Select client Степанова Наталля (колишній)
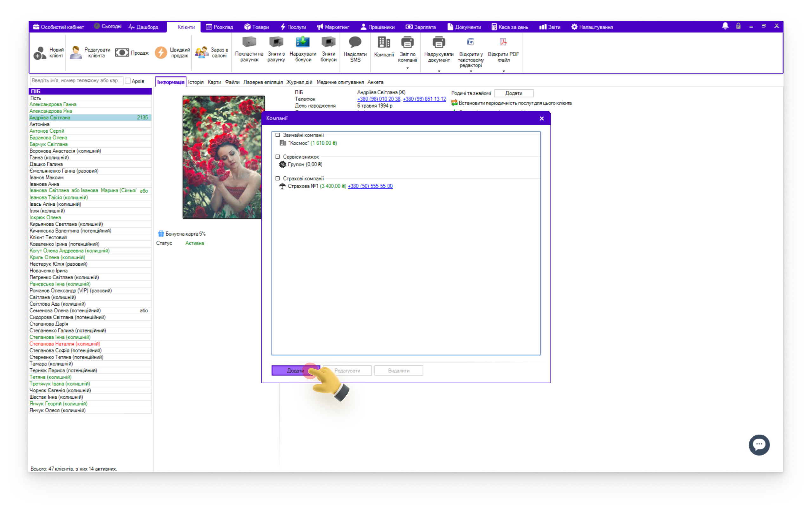Screen dimensions: 812x508 pyautogui.click(x=90, y=344)
